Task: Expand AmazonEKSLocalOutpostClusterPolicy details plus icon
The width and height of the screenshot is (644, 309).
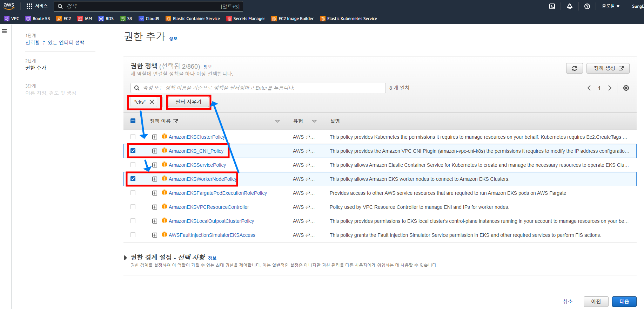Action: click(x=155, y=221)
